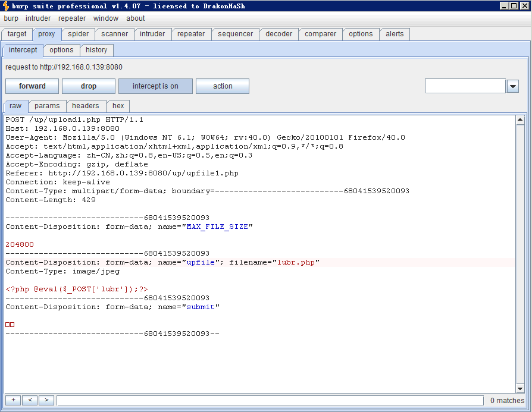532x412 pixels.
Task: Toggle the intercept is on button
Action: point(155,86)
